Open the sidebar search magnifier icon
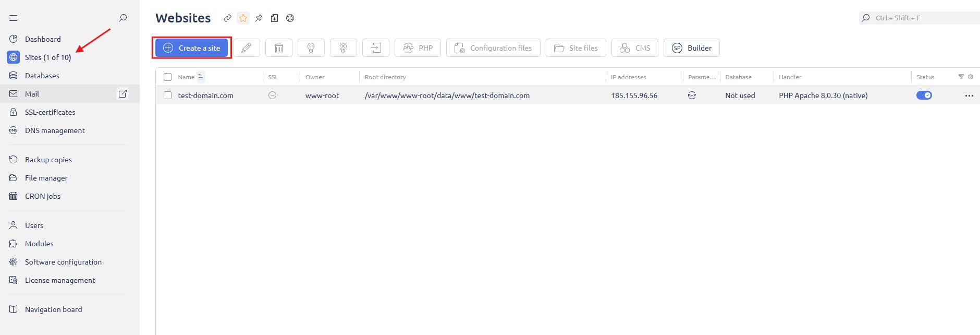 tap(123, 18)
